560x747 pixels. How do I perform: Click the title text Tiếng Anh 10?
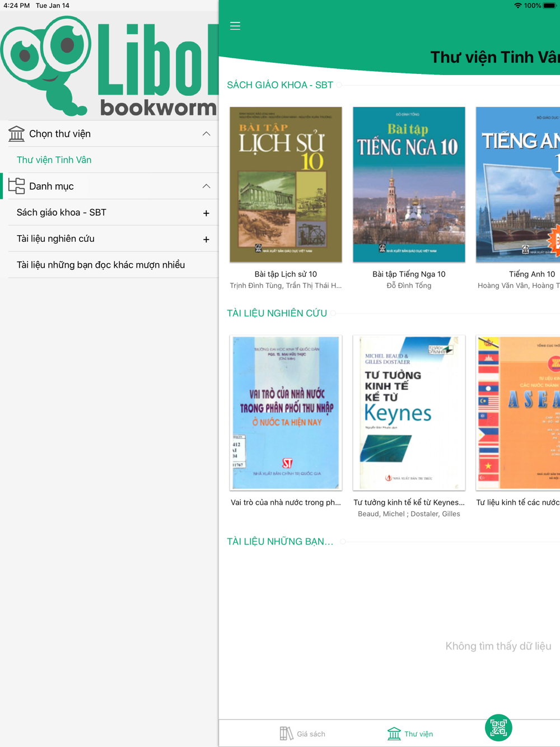[x=532, y=274]
